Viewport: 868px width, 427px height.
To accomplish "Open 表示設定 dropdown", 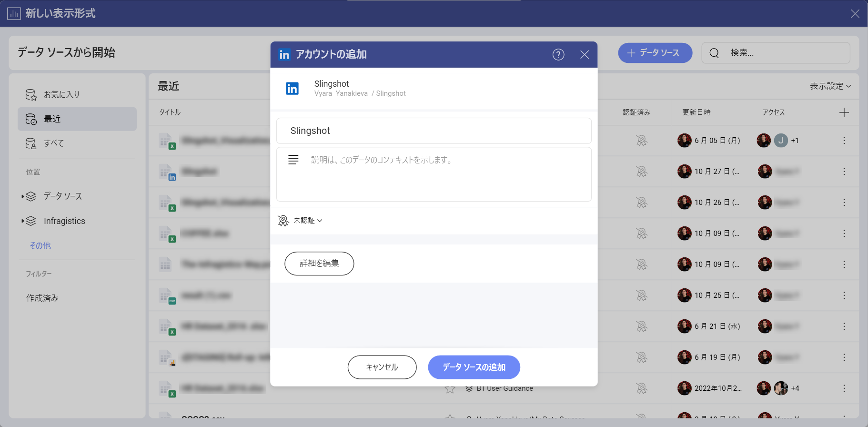I will [830, 86].
